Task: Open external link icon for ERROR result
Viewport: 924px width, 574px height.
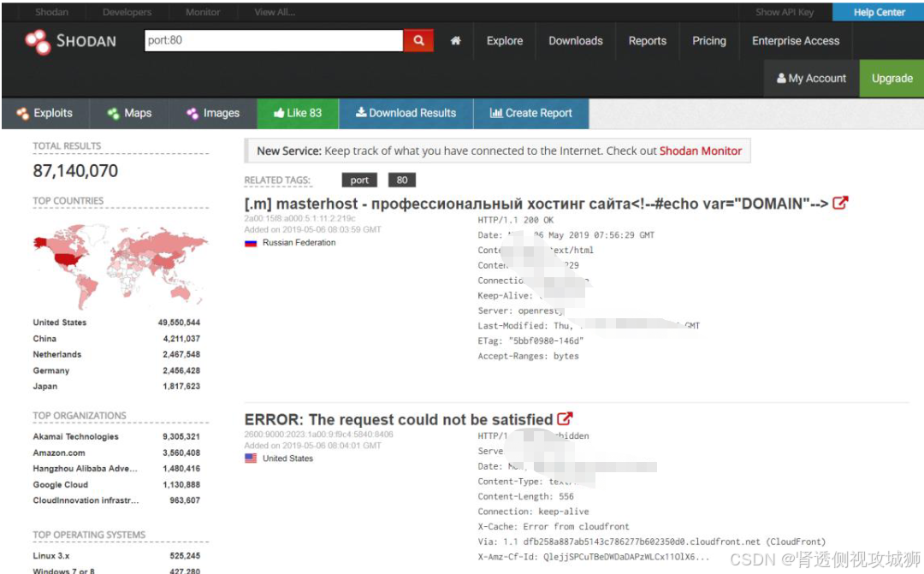Action: click(565, 419)
